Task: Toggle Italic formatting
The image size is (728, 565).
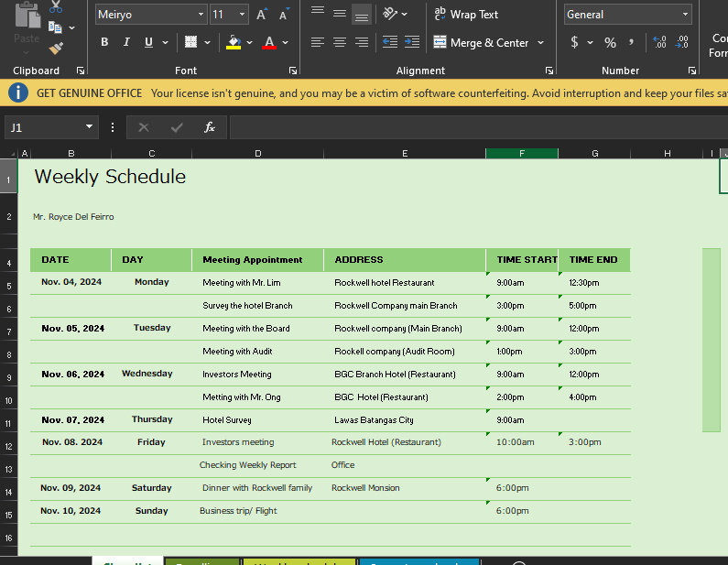Action: coord(126,42)
